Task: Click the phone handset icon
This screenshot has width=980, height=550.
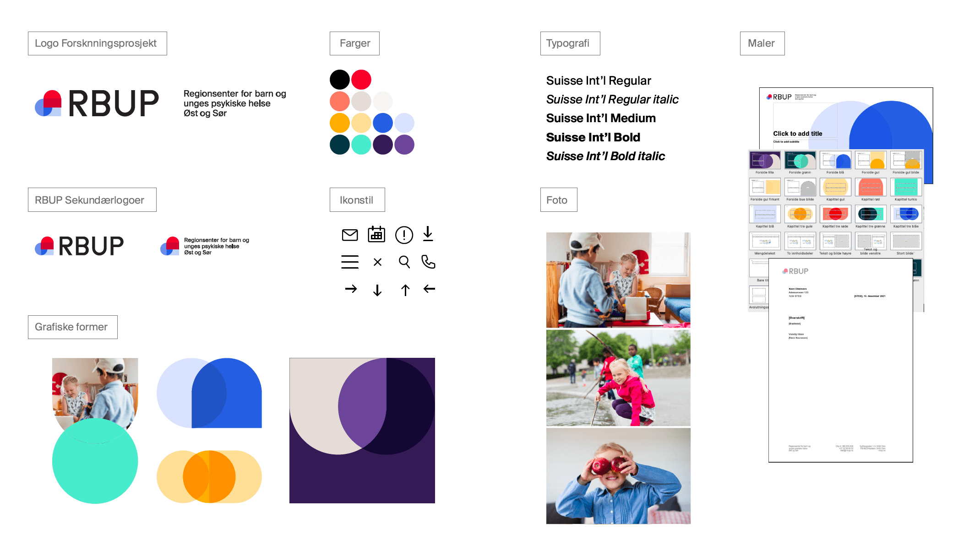Action: click(x=428, y=262)
